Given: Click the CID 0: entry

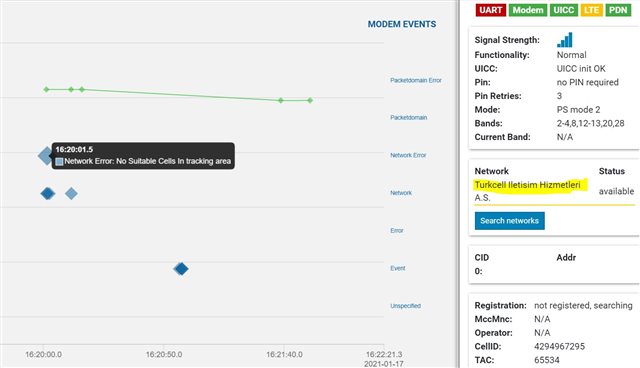Looking at the screenshot, I should pos(478,271).
